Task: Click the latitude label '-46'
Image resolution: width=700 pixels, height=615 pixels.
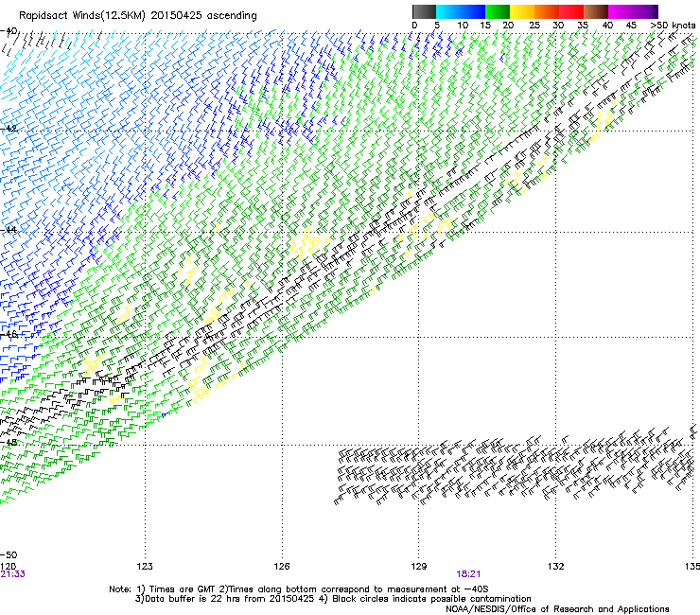Action: (x=9, y=334)
